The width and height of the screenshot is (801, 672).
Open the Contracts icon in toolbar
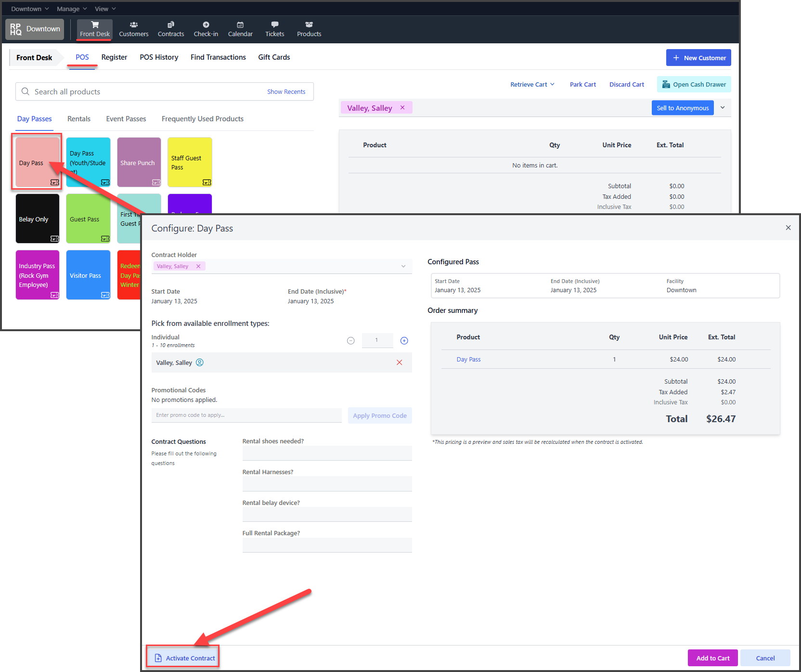click(x=171, y=25)
